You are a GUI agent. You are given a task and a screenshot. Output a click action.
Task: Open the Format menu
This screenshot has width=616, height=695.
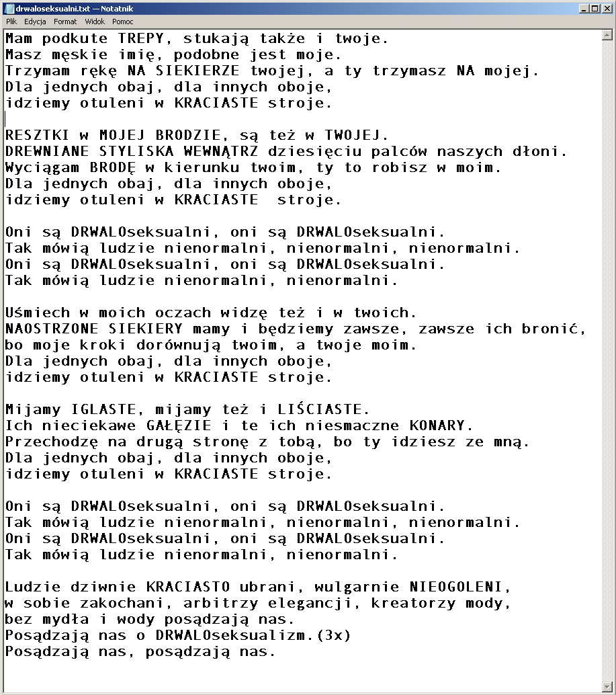pyautogui.click(x=65, y=22)
